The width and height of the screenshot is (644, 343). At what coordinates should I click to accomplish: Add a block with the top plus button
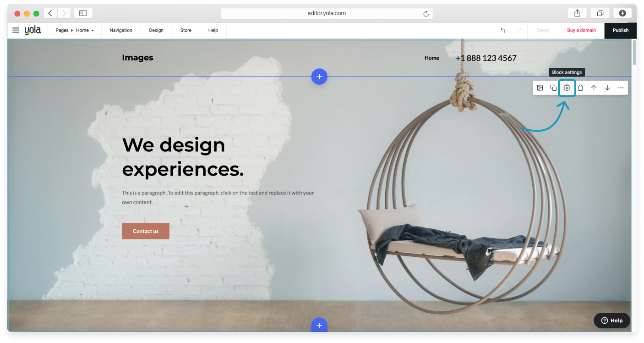(x=319, y=77)
